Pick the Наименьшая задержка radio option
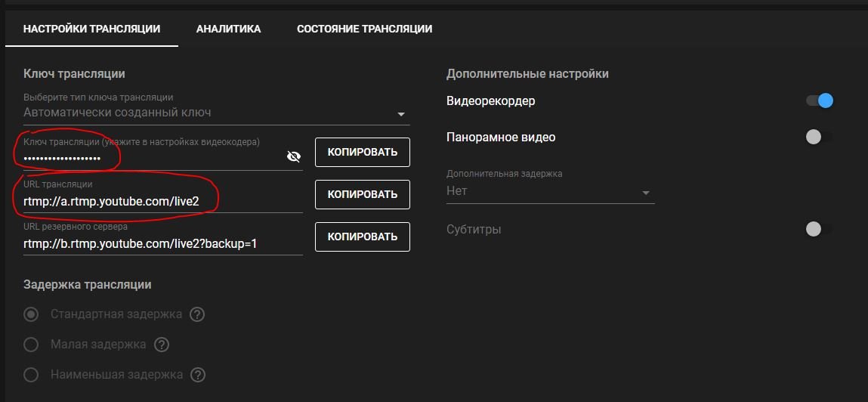The width and height of the screenshot is (868, 402). point(31,374)
